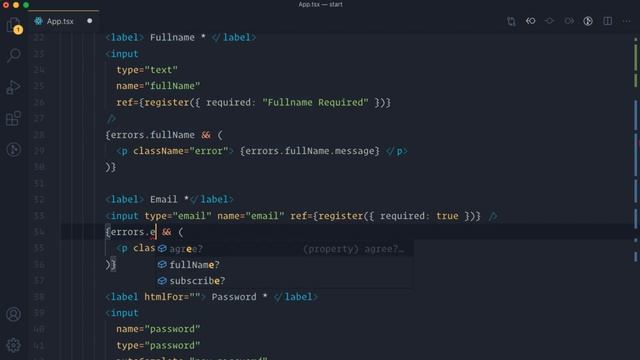The width and height of the screenshot is (640, 360).
Task: Click the property icon beside agree? suggestion
Action: [x=162, y=248]
